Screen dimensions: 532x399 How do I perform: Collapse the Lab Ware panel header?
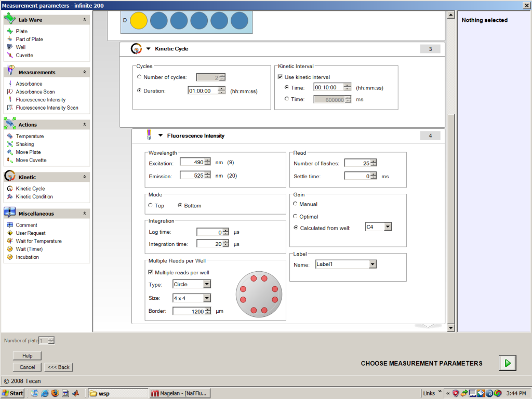[85, 20]
